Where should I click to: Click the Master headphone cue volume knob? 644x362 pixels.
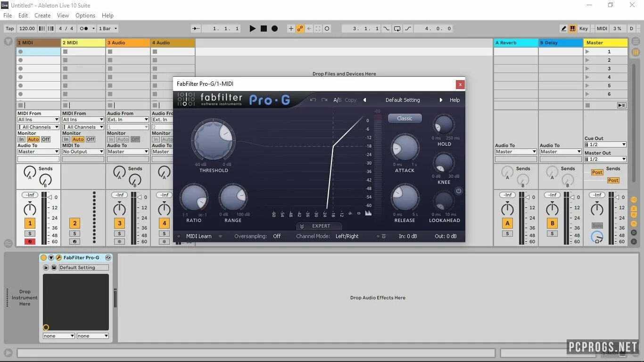pos(597,237)
